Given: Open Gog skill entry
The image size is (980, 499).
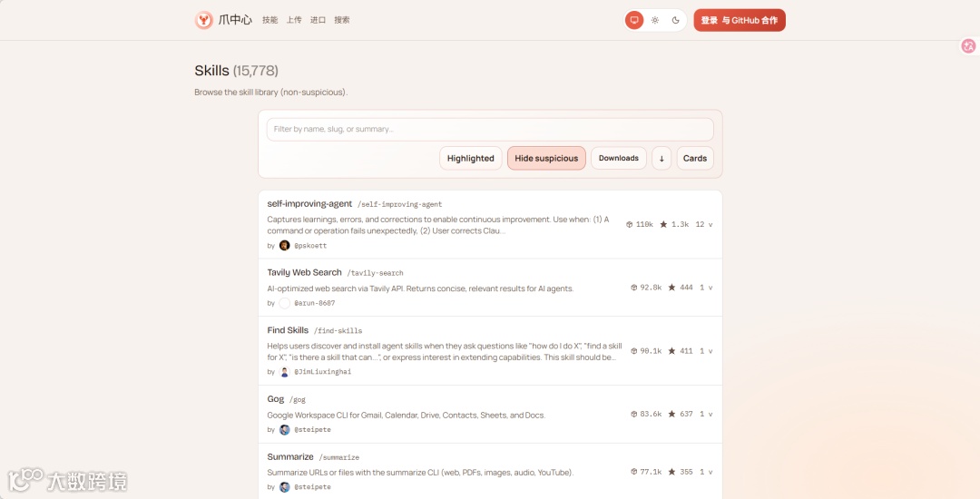Looking at the screenshot, I should pos(276,398).
